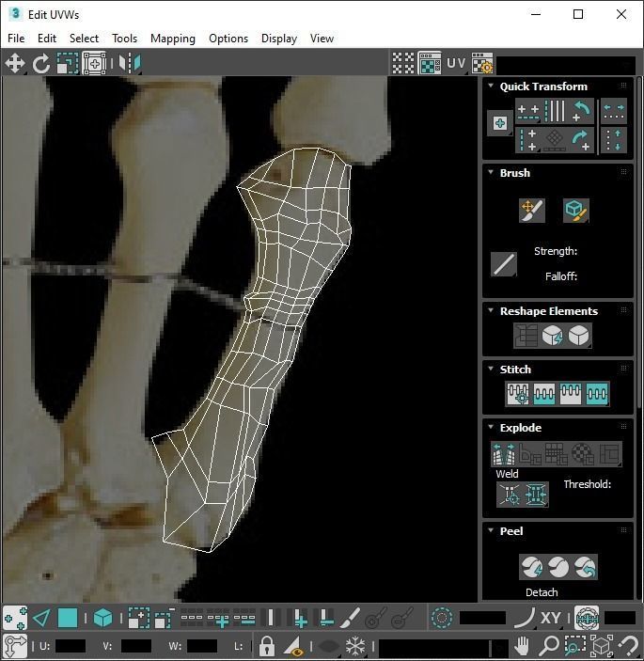Image resolution: width=644 pixels, height=661 pixels.
Task: Click the Reset Peel icon
Action: (585, 567)
